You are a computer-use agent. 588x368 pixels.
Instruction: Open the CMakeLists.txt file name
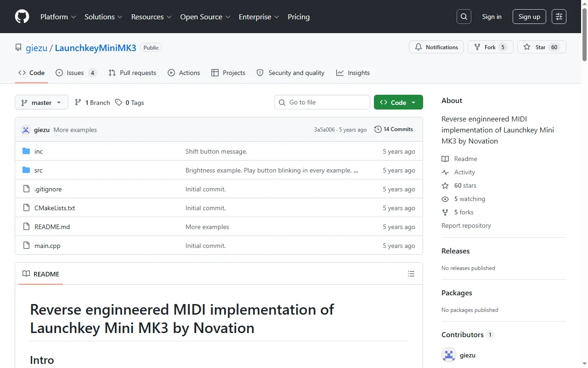pos(55,208)
